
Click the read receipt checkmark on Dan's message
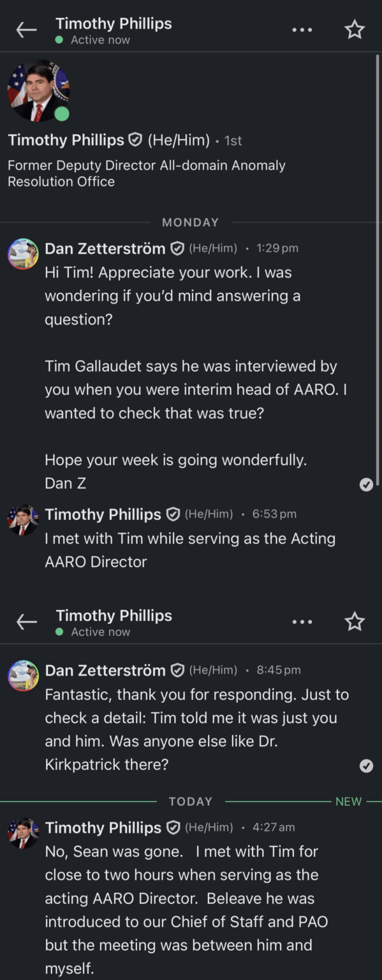(x=366, y=484)
